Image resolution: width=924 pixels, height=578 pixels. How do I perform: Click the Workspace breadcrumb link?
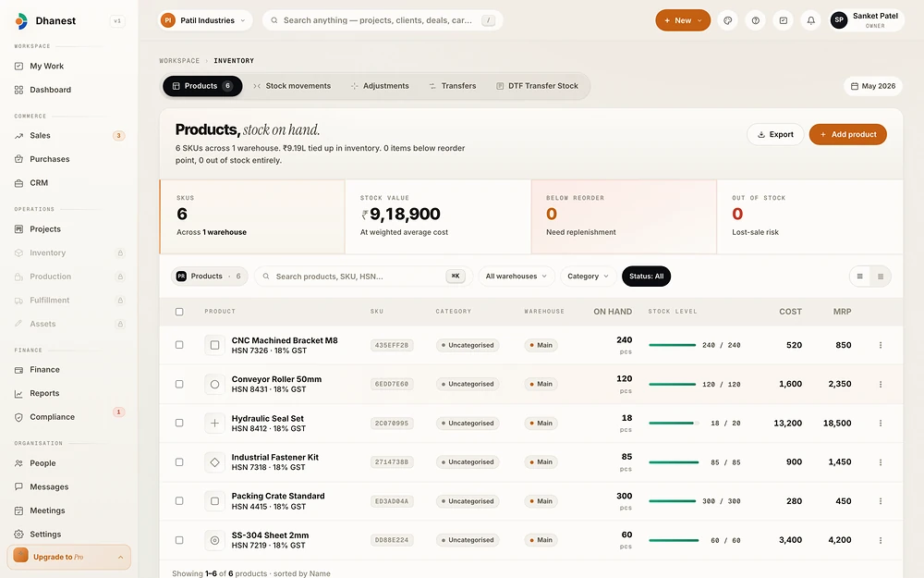click(179, 61)
